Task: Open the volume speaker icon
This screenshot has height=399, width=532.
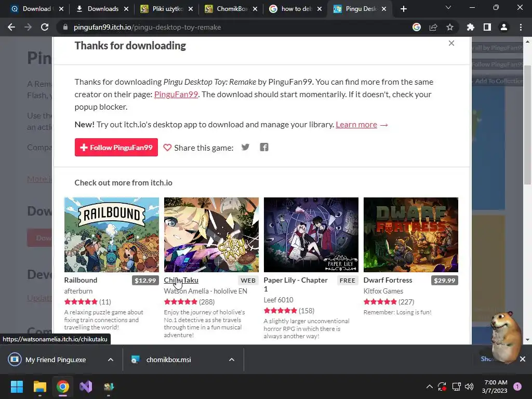Action: (x=469, y=387)
